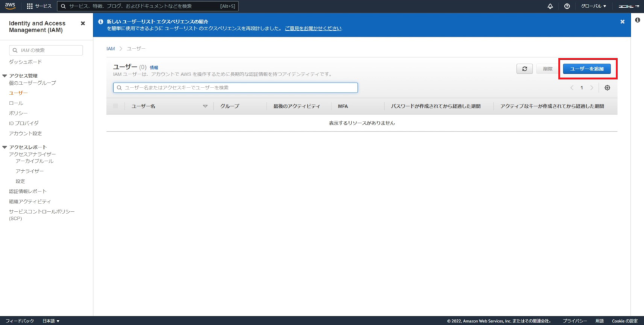Open the help question mark icon

567,6
